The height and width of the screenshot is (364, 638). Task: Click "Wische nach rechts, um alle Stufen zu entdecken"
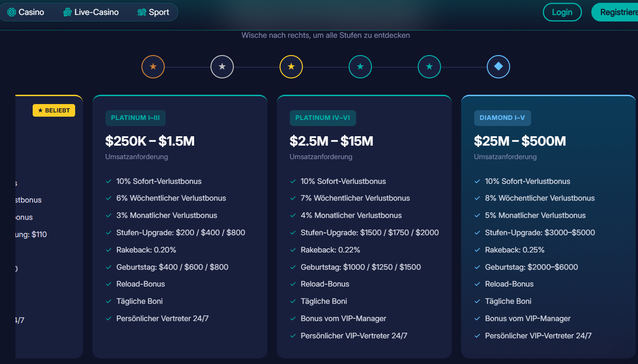pos(326,35)
